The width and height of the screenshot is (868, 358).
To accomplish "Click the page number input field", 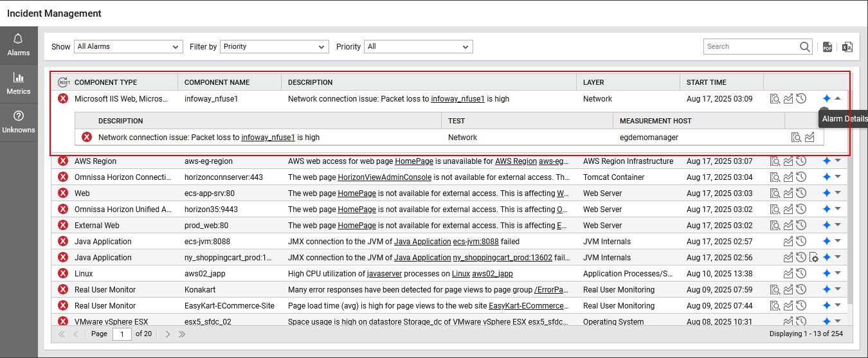I will 122,334.
